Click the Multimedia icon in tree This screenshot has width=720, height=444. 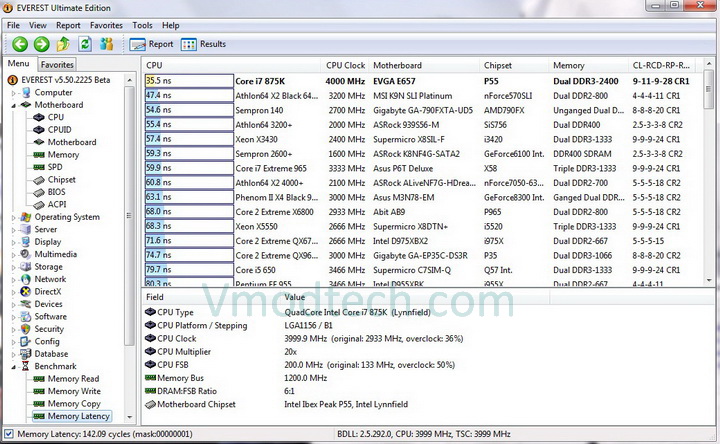tap(26, 254)
